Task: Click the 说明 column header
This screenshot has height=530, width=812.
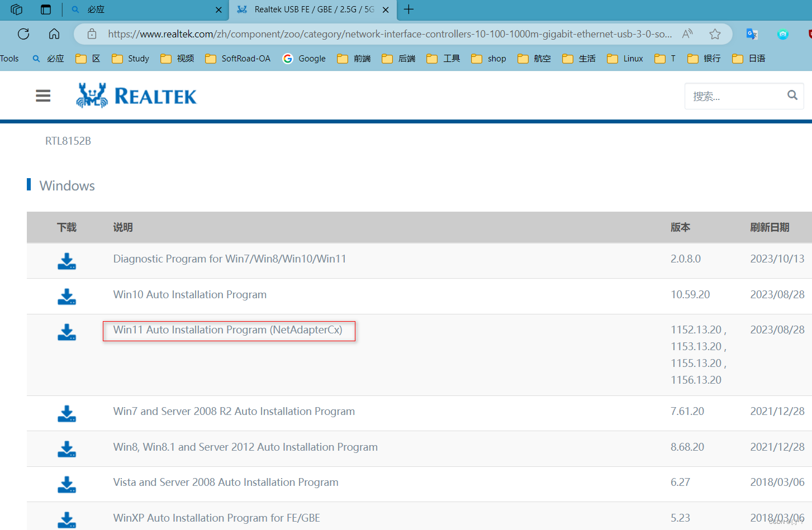Action: [x=123, y=227]
